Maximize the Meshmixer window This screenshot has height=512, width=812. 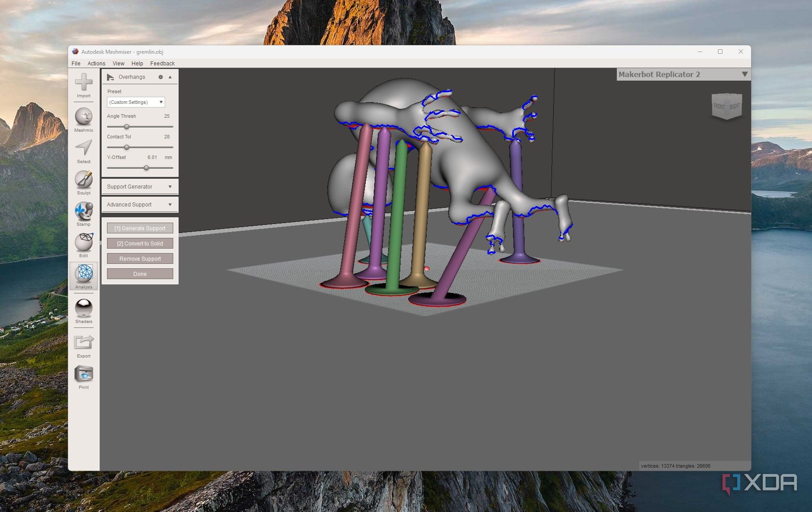(720, 52)
